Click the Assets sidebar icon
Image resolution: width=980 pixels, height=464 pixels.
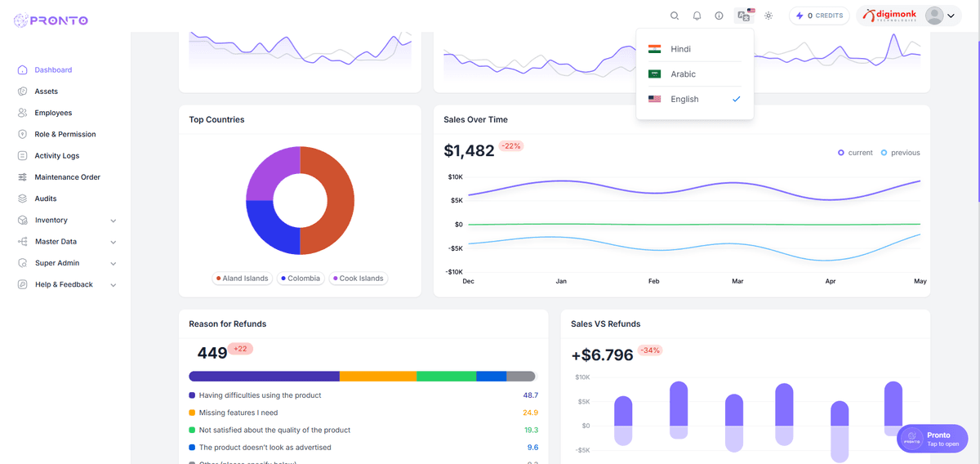(23, 91)
